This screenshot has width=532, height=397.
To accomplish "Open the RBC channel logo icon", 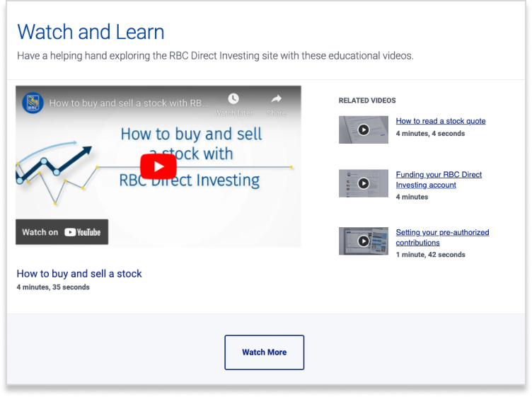I will [33, 103].
